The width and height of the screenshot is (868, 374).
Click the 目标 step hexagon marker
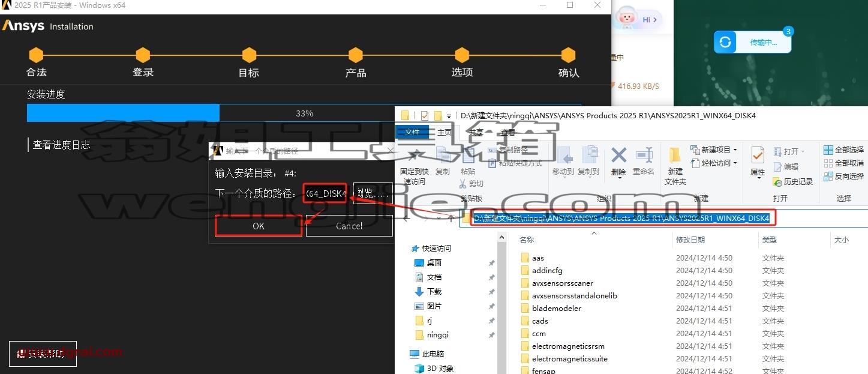coord(249,55)
